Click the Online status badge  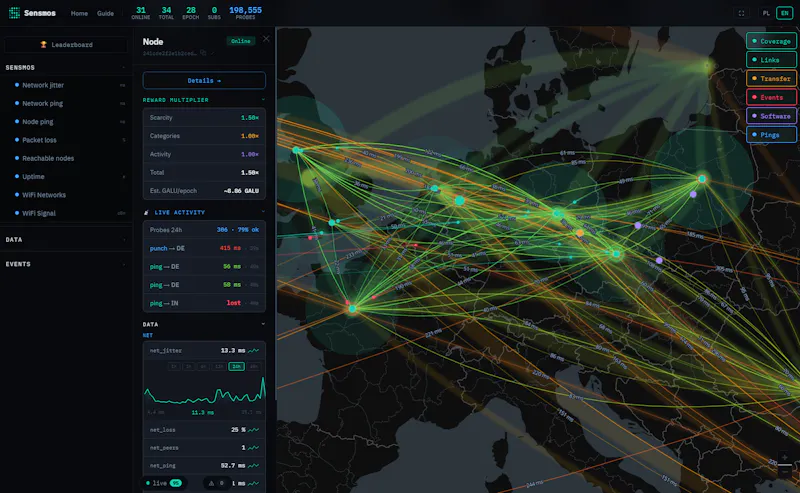(240, 41)
